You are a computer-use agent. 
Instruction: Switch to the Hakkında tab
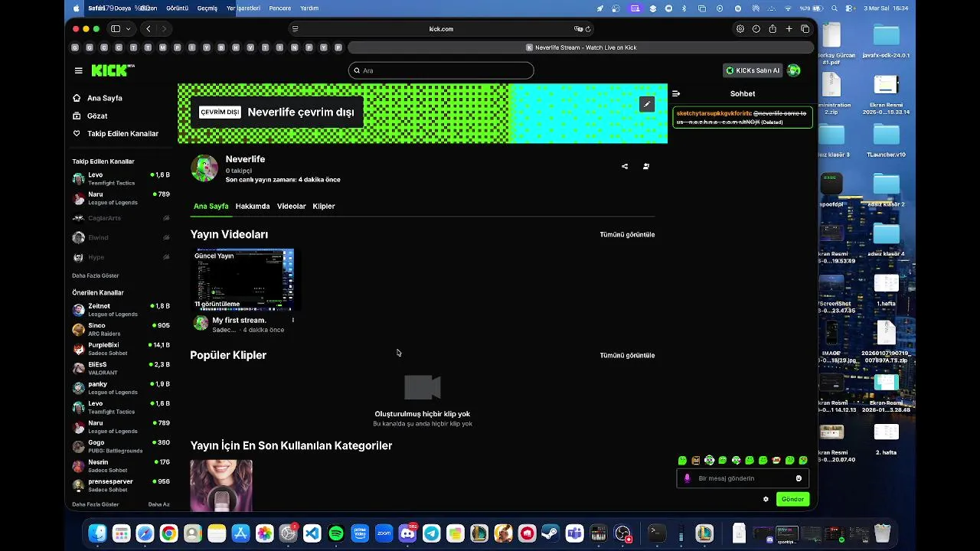253,207
